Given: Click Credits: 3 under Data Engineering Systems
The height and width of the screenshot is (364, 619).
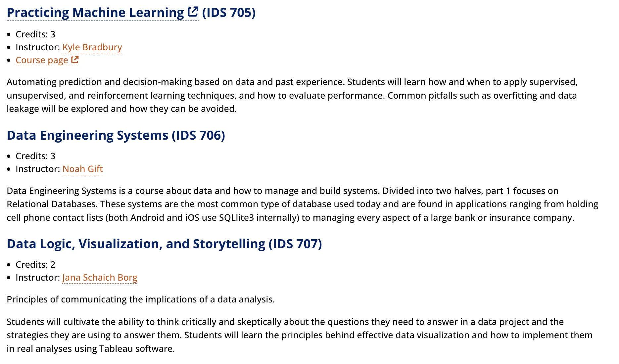Looking at the screenshot, I should click(x=35, y=156).
